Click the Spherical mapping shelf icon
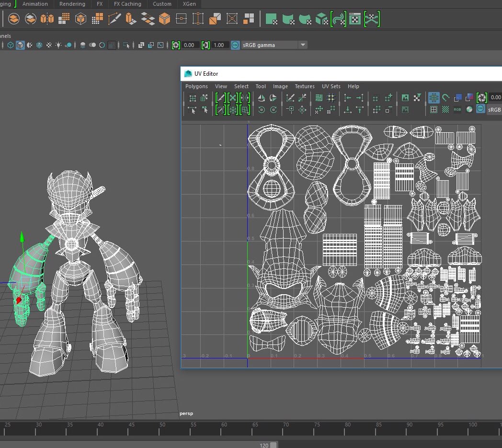Image resolution: width=502 pixels, height=448 pixels. (x=305, y=19)
